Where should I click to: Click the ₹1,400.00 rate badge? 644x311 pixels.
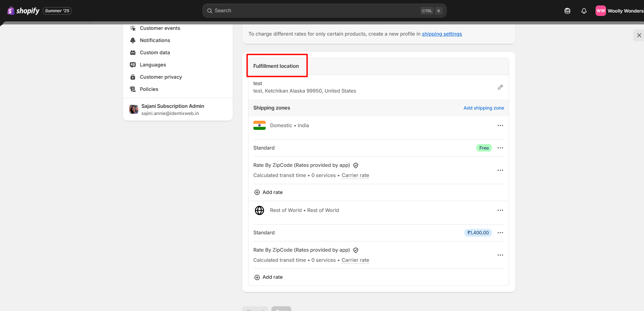pos(478,233)
